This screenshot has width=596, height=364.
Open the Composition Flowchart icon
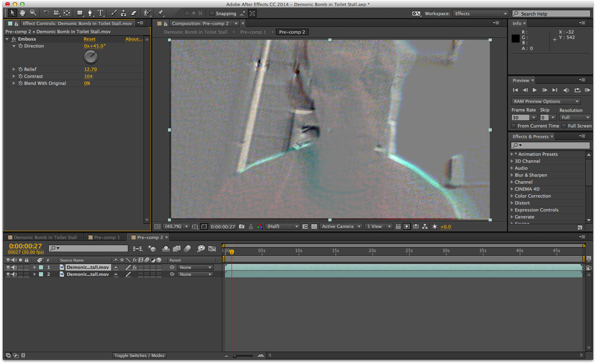(x=425, y=226)
